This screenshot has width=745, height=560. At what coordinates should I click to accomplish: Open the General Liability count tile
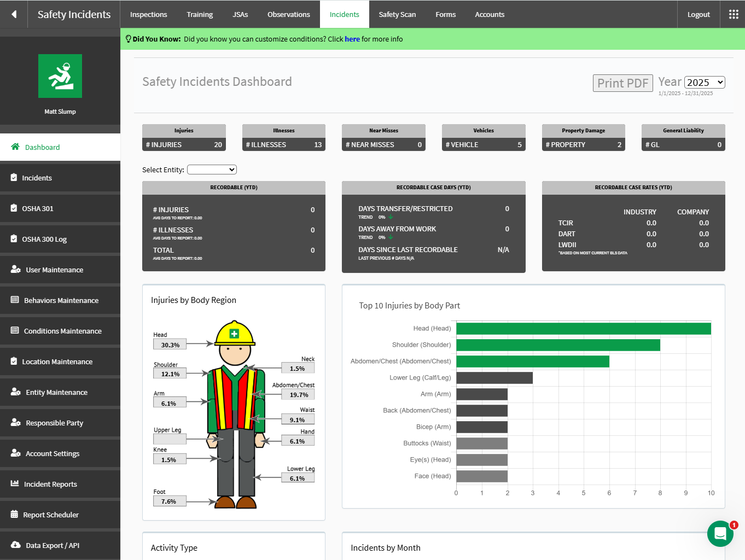(683, 137)
